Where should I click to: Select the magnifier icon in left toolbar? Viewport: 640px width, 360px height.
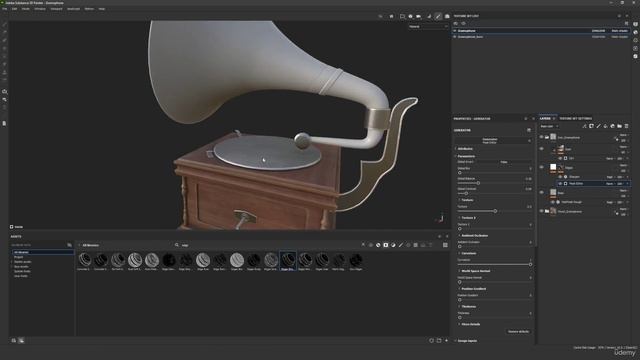(x=4, y=92)
